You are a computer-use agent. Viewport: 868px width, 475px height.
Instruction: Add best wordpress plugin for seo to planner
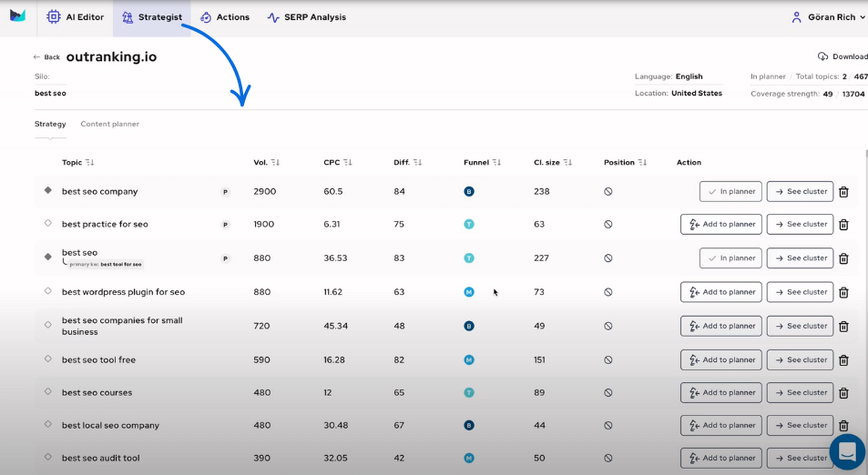click(721, 292)
